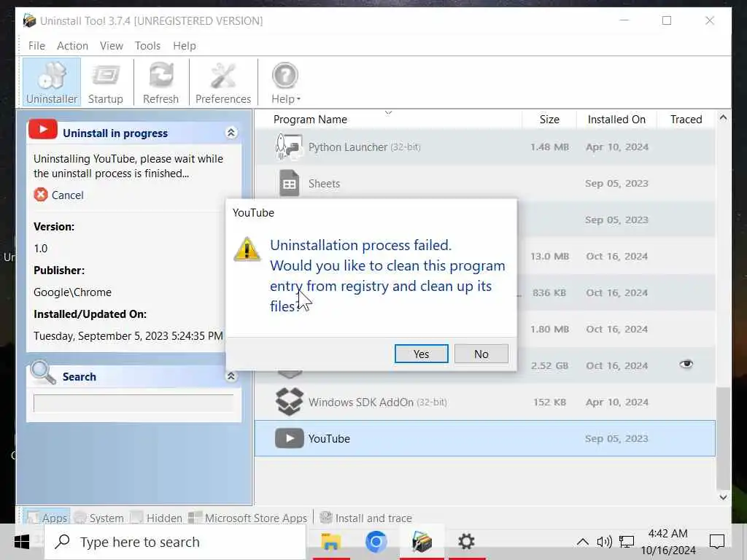Open the File menu
The image size is (747, 560).
click(x=36, y=46)
